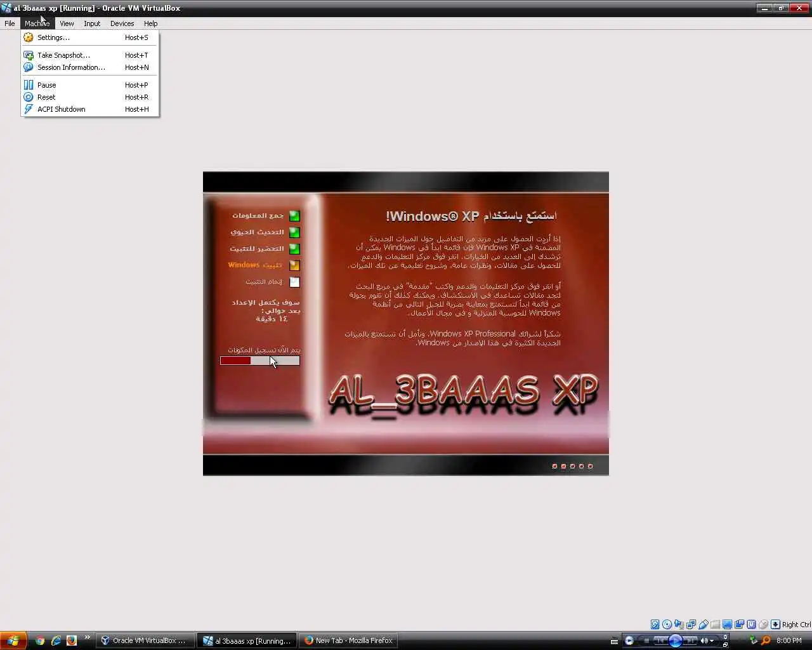Click the orange magnifier tray icon

click(766, 640)
